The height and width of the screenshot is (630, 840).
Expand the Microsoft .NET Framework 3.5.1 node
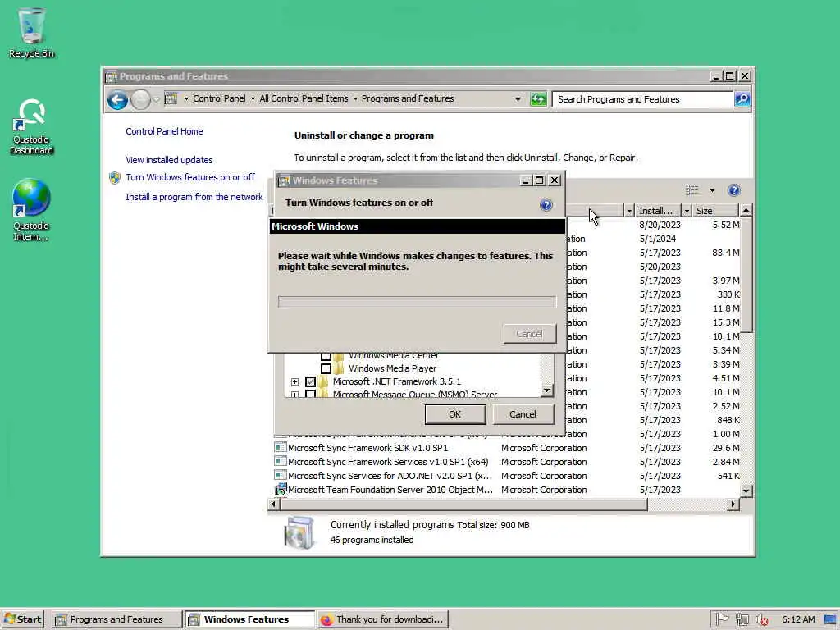(294, 382)
